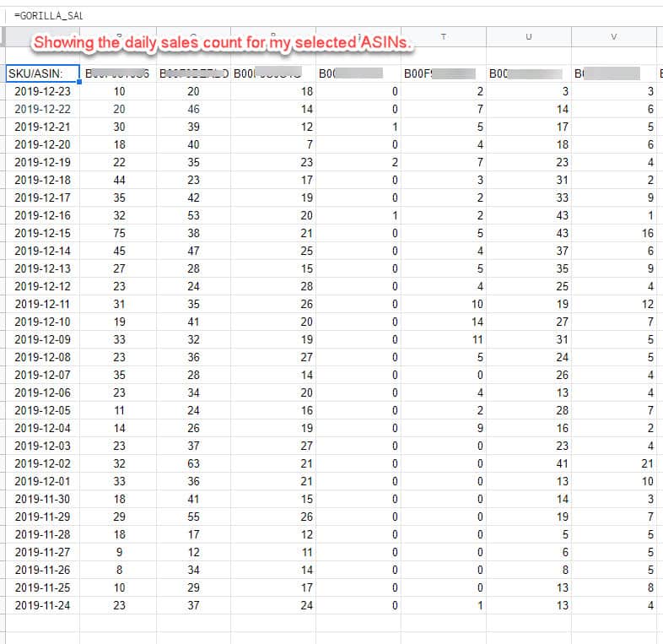Select the 2019-12-07 date cell
The width and height of the screenshot is (663, 644).
pyautogui.click(x=43, y=375)
